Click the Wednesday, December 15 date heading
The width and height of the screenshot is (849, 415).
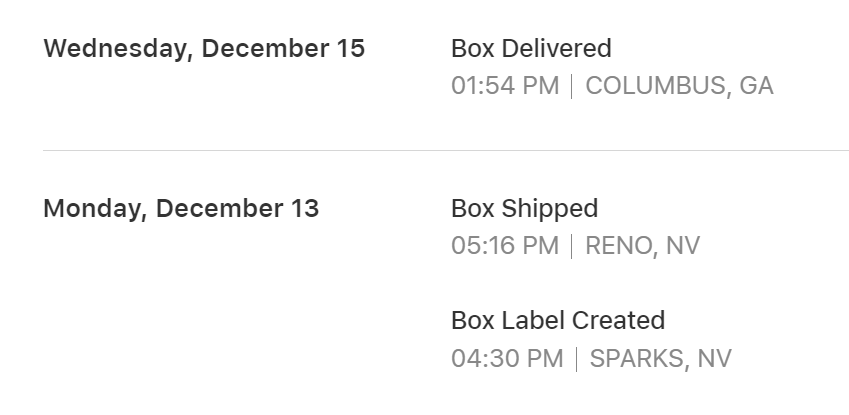(204, 49)
